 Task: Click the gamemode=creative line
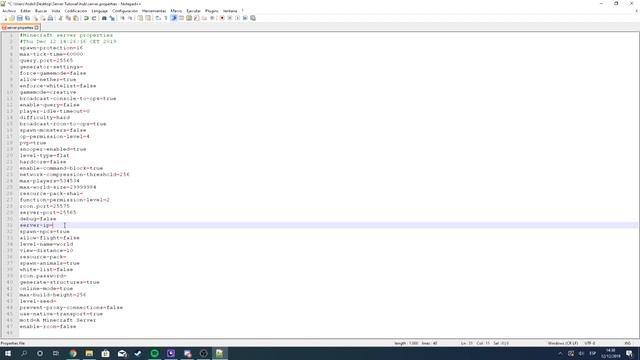[48, 92]
